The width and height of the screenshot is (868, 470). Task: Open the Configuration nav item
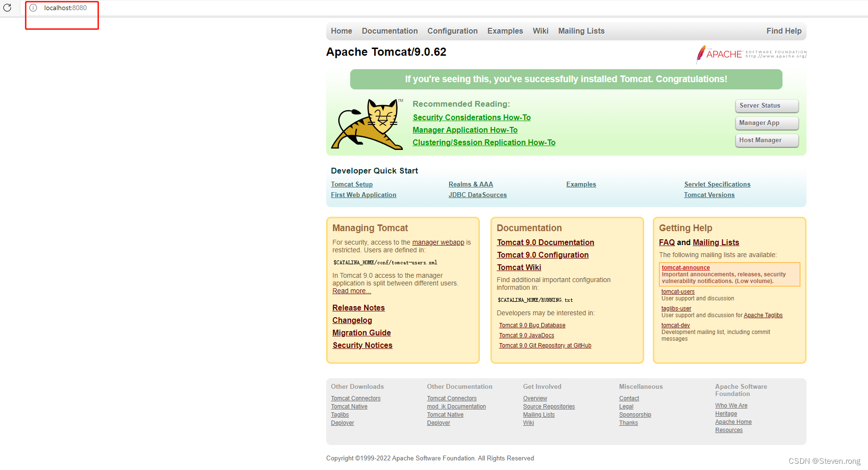click(x=452, y=31)
